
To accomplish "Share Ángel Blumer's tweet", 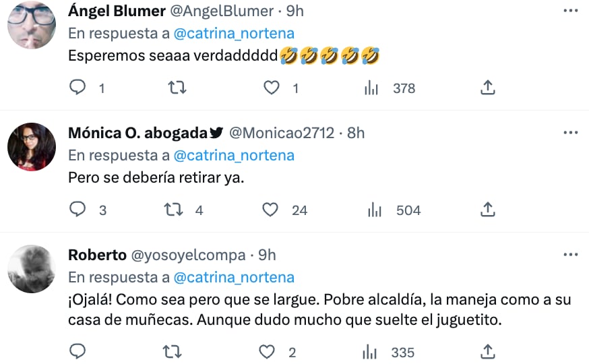I will [488, 88].
